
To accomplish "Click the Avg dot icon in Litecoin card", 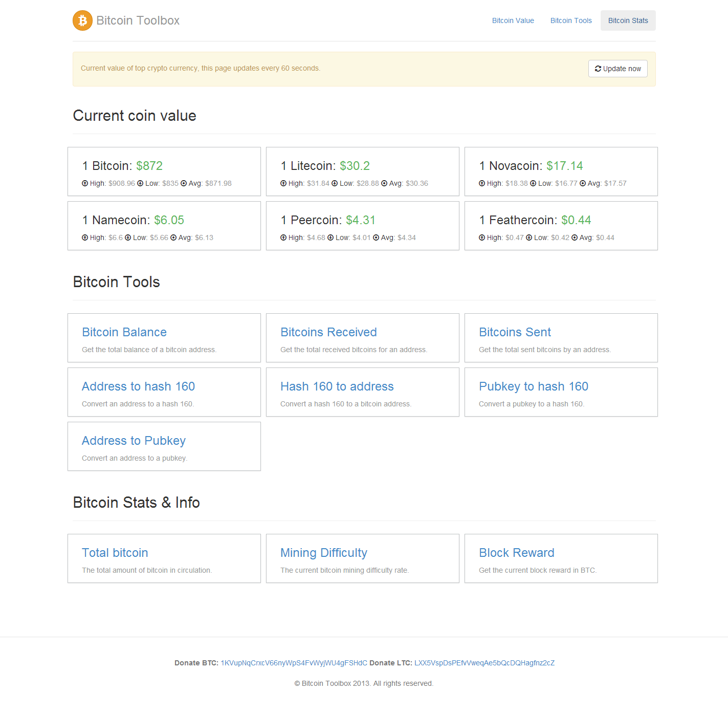I will click(x=384, y=183).
